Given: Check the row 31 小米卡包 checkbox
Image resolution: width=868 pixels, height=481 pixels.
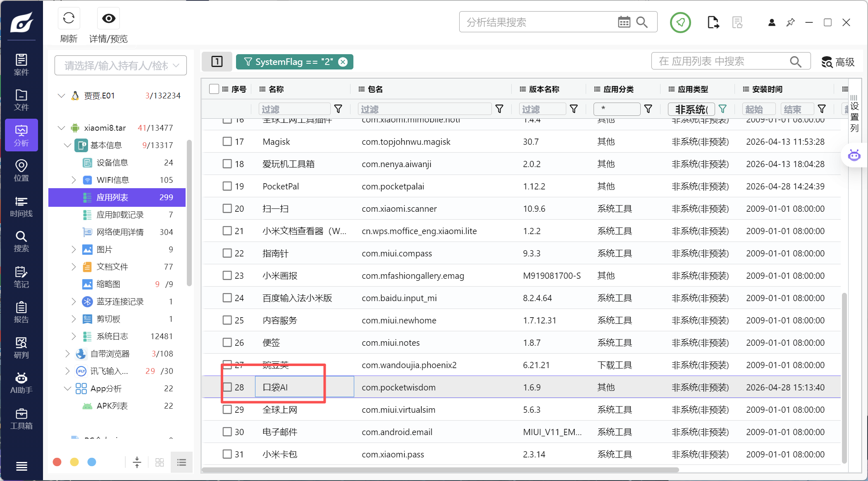Looking at the screenshot, I should [x=227, y=454].
